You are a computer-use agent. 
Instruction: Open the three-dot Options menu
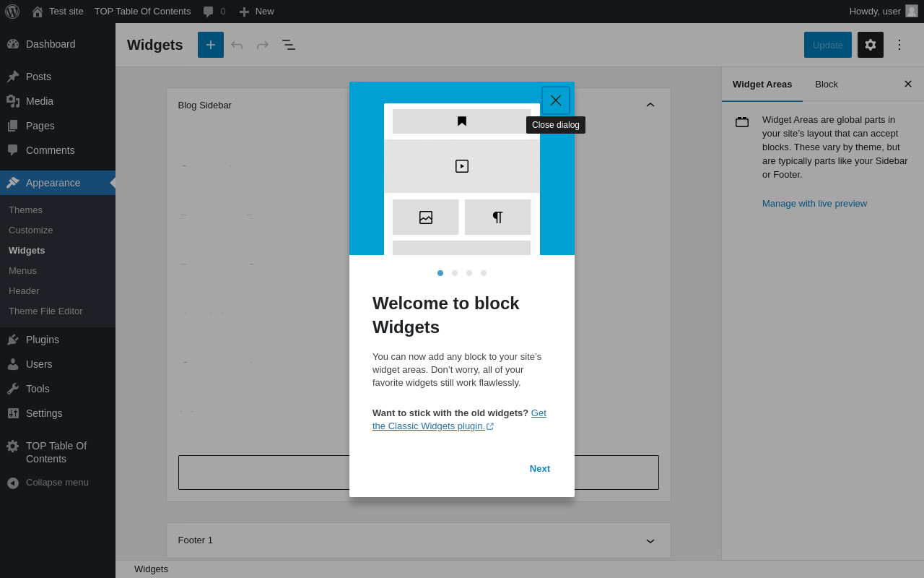(899, 45)
